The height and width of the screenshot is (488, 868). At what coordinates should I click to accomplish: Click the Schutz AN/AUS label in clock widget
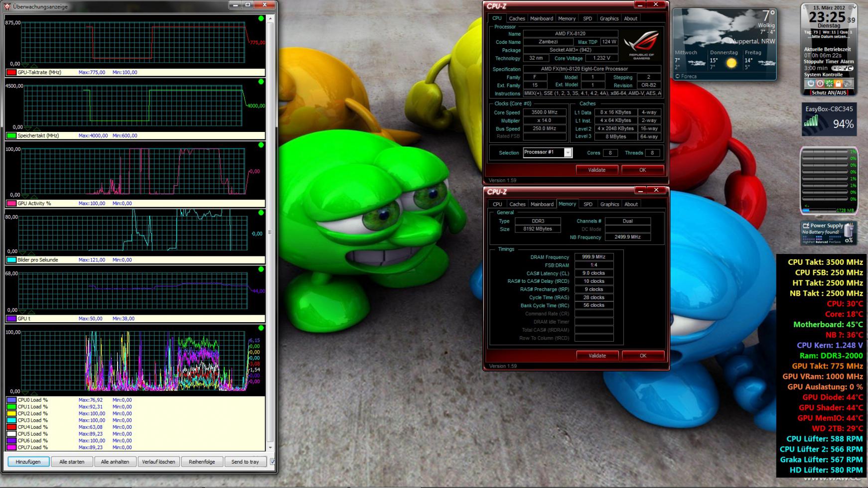pos(829,93)
